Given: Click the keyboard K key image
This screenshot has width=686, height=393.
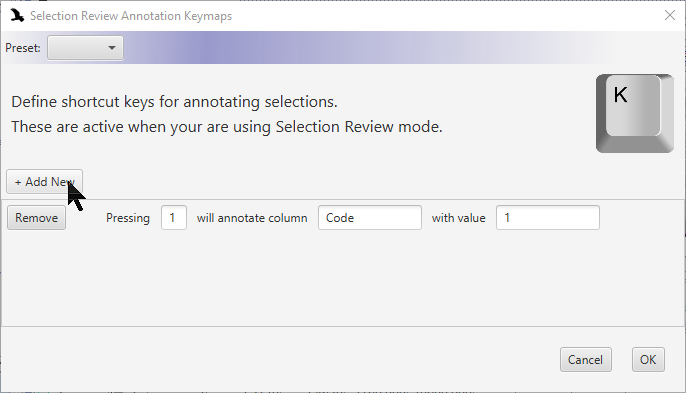Looking at the screenshot, I should click(635, 113).
